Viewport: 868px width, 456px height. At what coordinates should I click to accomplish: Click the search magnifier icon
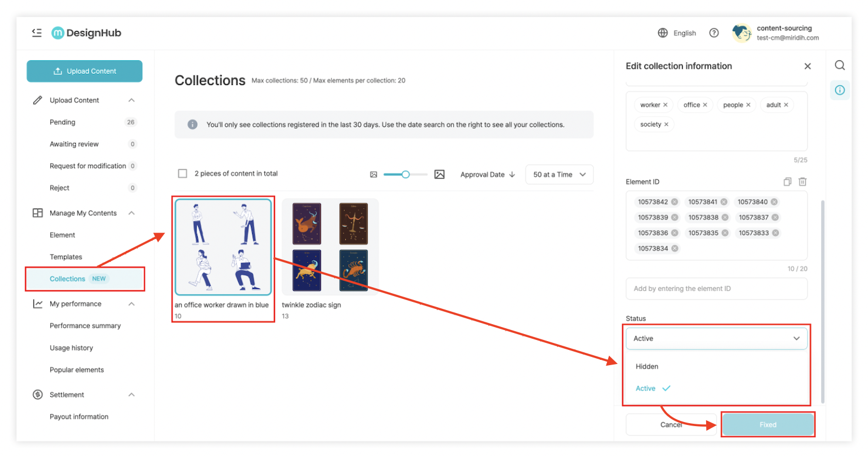[840, 65]
